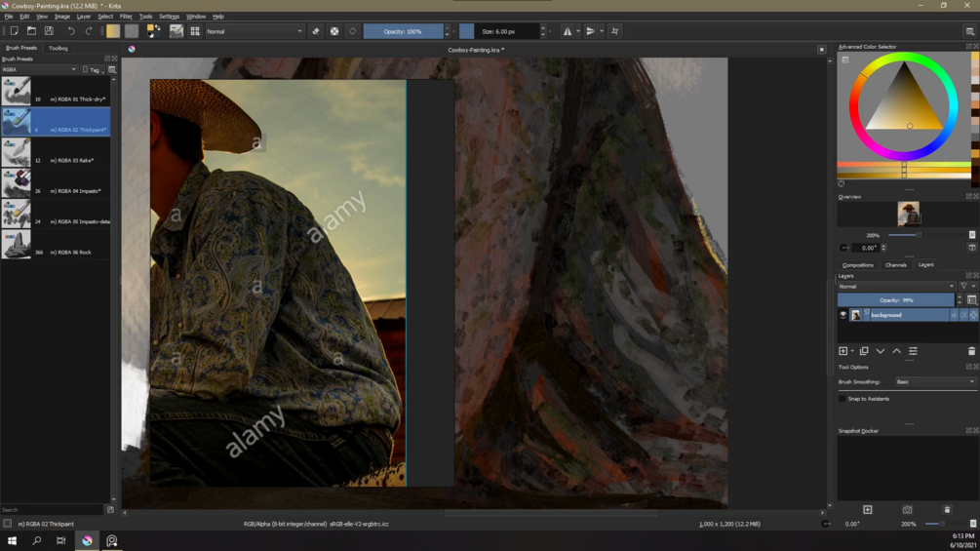Undo the last action

71,30
